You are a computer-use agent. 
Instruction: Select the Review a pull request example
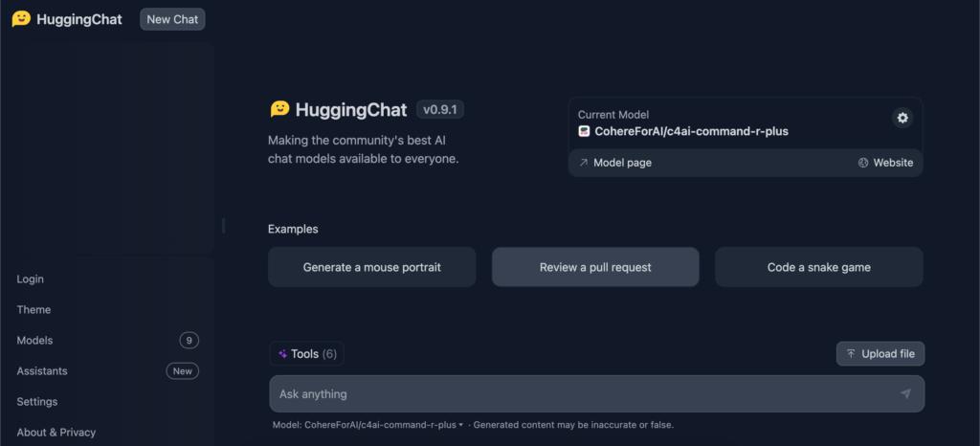click(x=595, y=267)
